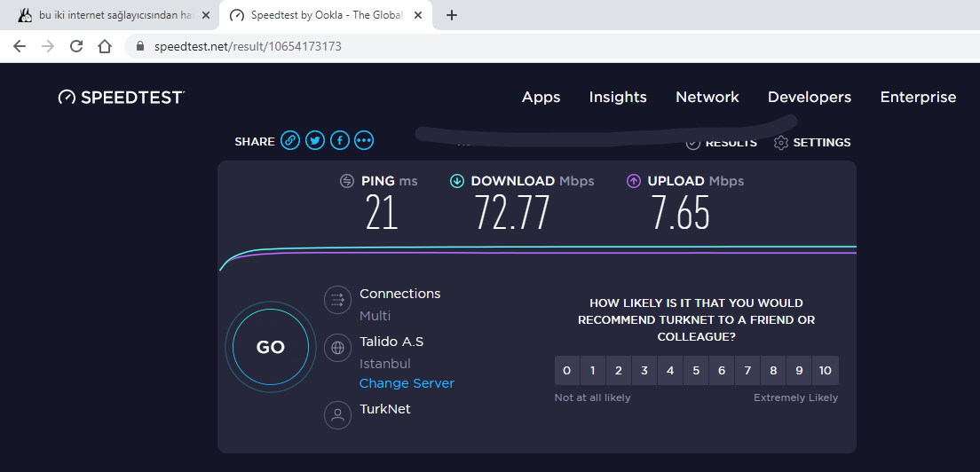
Task: Rate recommendation 4
Action: tap(670, 371)
